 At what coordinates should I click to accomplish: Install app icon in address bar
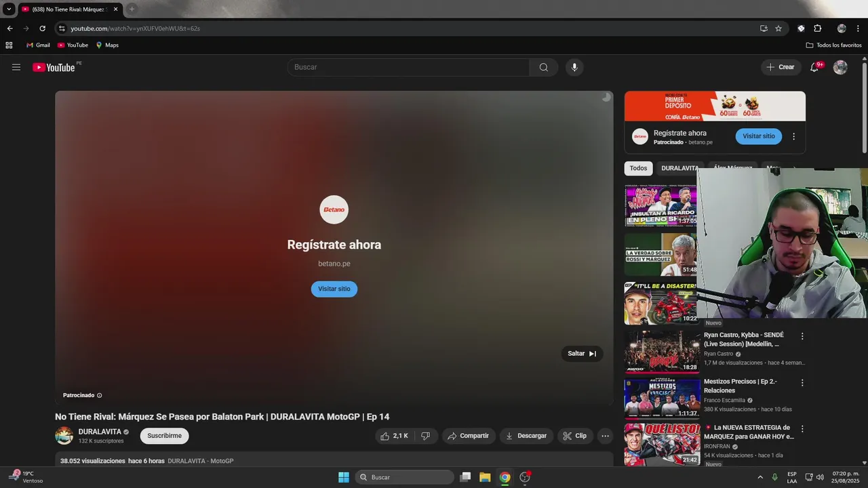click(764, 28)
